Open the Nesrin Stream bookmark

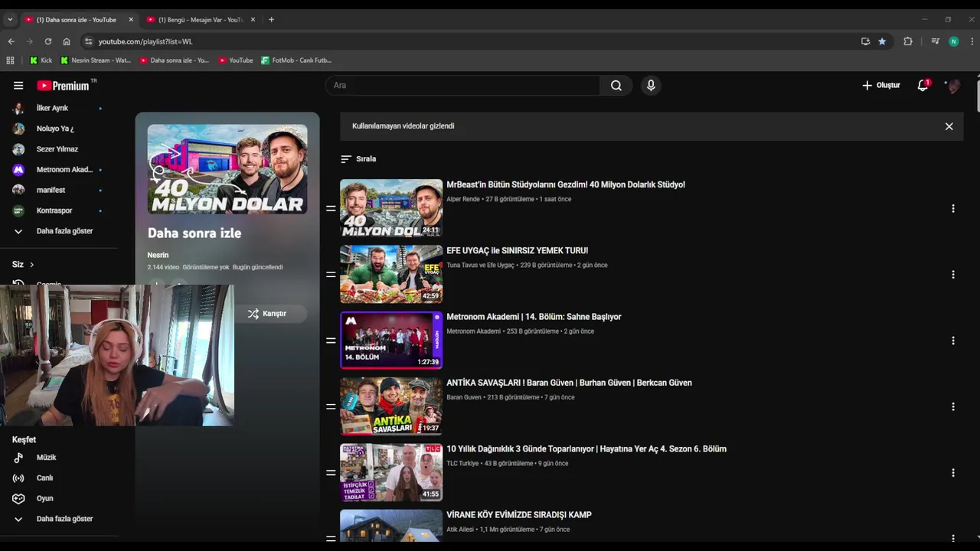[96, 60]
